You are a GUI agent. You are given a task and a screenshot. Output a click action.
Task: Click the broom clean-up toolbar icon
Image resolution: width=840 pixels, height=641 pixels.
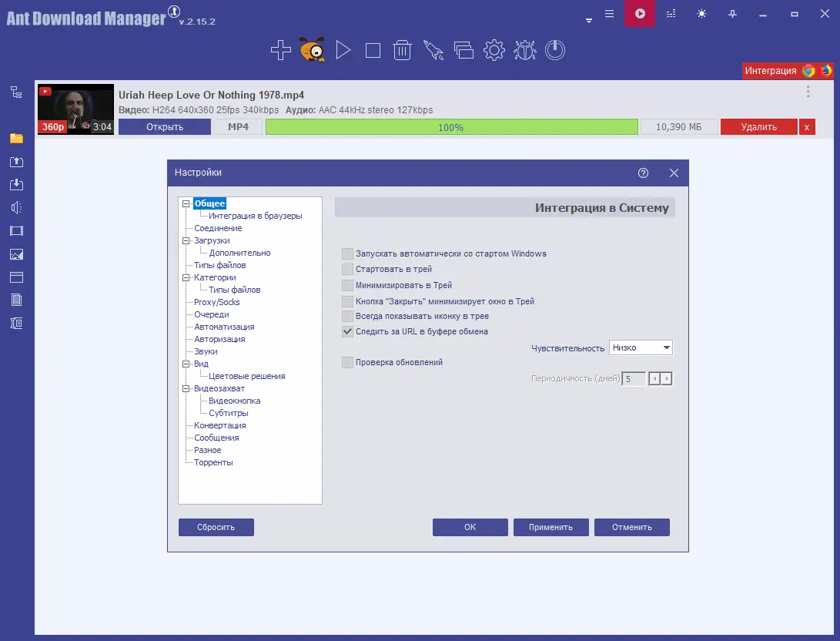click(x=433, y=50)
